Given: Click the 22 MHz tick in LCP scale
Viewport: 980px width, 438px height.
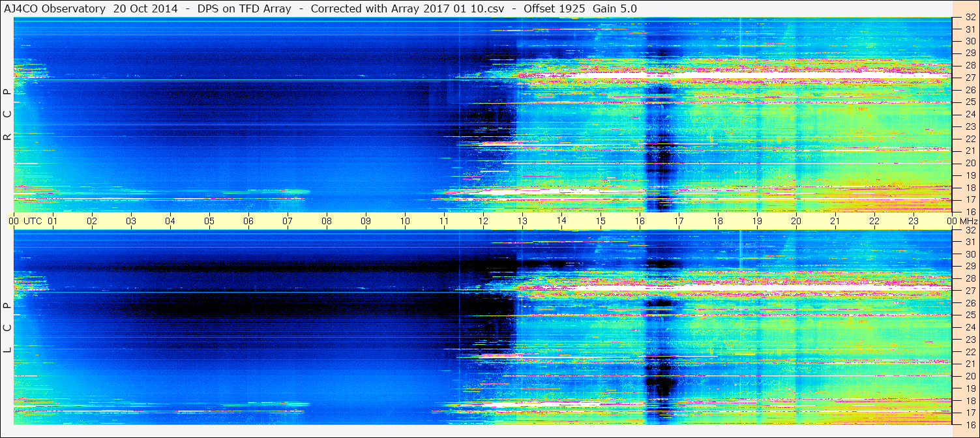Looking at the screenshot, I should [x=970, y=352].
